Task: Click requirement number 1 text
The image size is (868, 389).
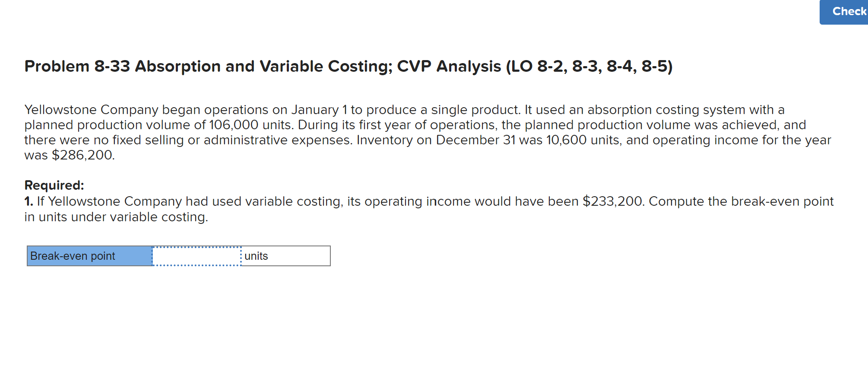Action: (x=28, y=201)
